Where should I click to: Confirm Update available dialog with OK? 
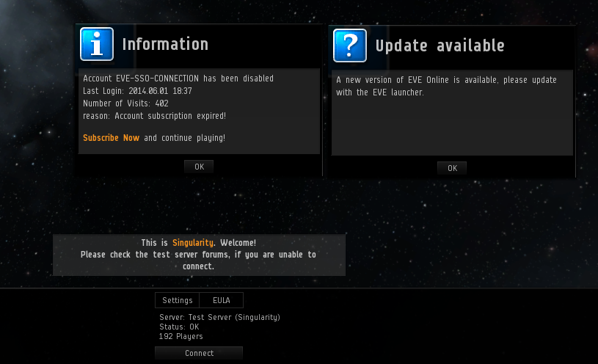pyautogui.click(x=452, y=168)
